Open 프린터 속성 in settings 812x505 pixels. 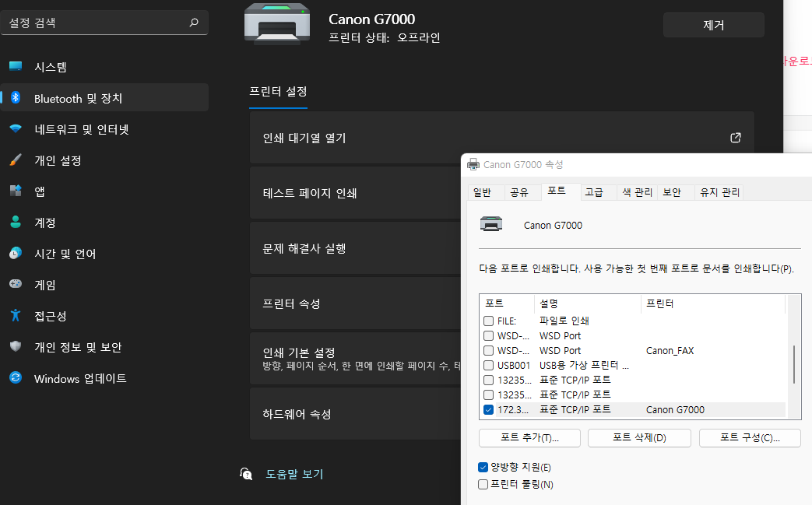[355, 303]
